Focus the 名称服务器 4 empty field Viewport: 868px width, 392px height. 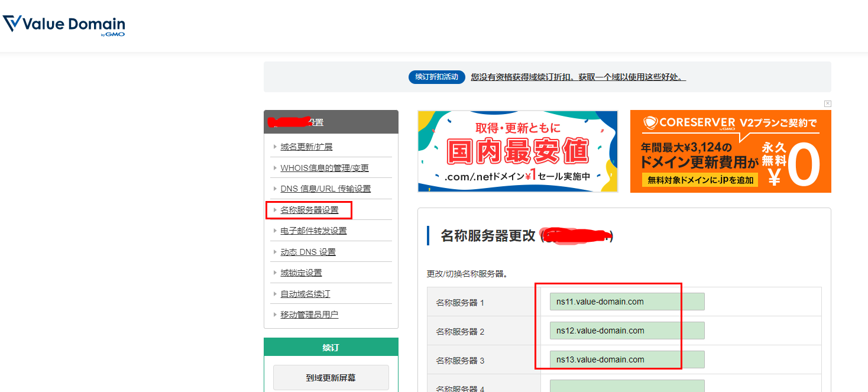coord(627,385)
